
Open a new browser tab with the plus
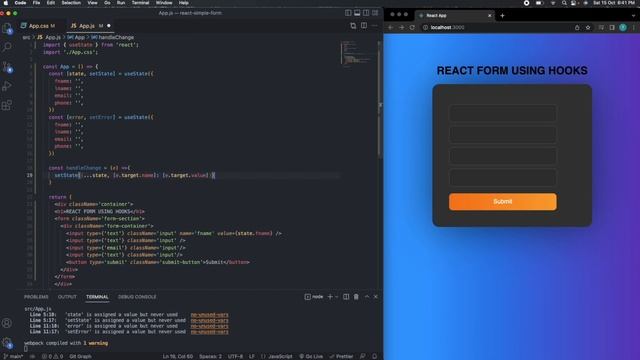pos(502,16)
